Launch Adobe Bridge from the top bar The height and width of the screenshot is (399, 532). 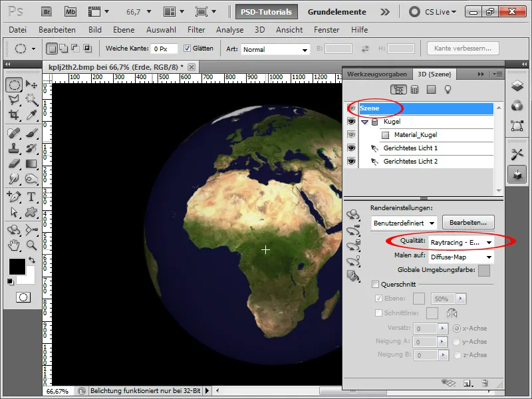[x=47, y=12]
